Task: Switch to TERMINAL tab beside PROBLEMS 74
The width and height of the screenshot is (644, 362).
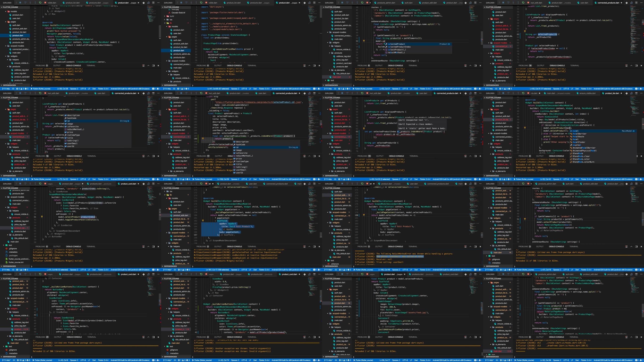Action: click(414, 156)
